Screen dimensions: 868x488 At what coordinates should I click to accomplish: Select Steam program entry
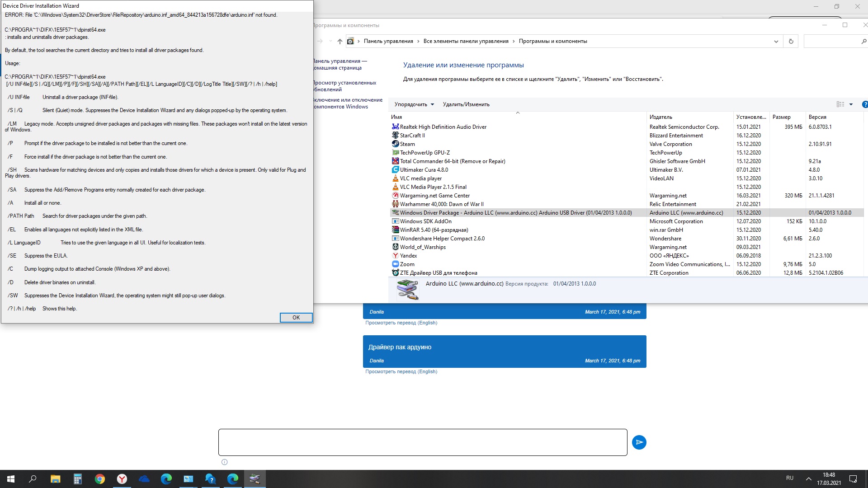pyautogui.click(x=627, y=144)
